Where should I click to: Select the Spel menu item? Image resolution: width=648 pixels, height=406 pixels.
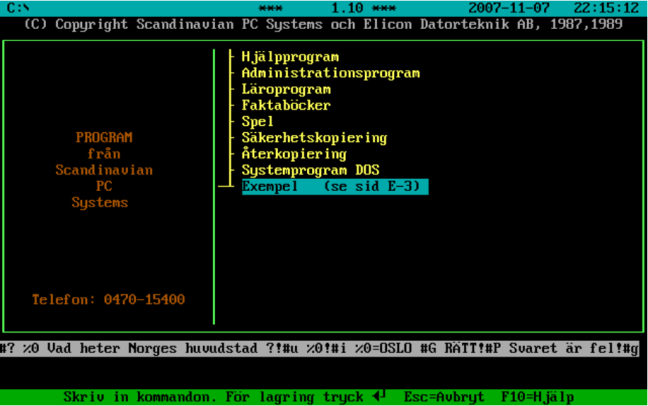(x=258, y=121)
